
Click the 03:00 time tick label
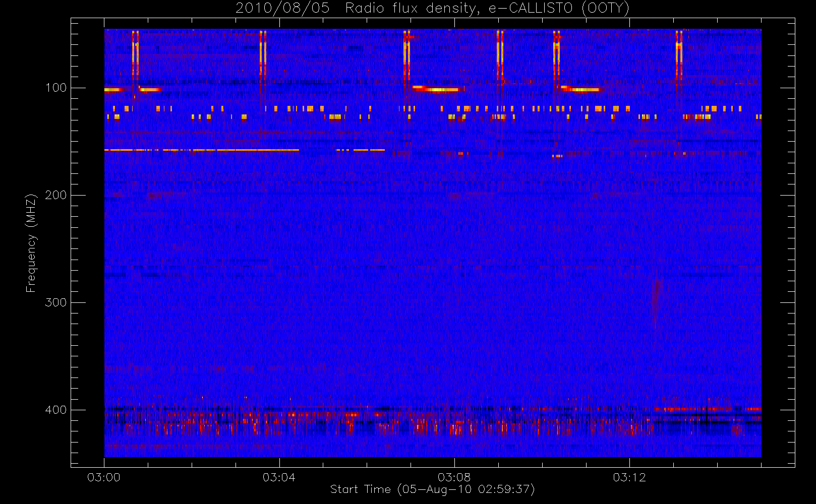click(x=104, y=477)
